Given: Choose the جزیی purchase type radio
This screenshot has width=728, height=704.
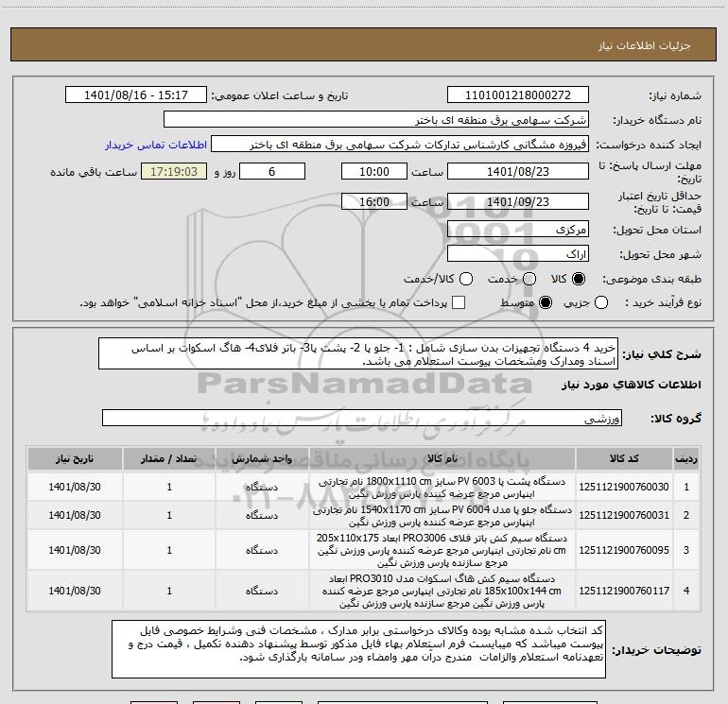Looking at the screenshot, I should (601, 302).
